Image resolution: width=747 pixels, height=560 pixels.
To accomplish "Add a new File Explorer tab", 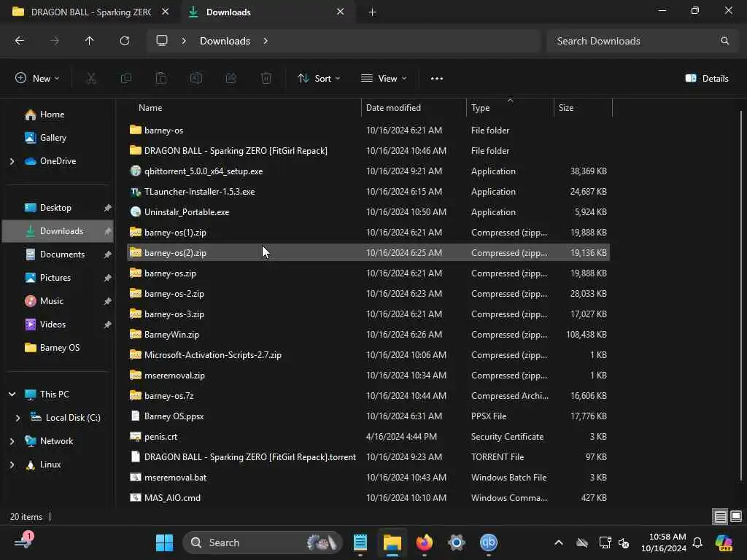I will (373, 12).
